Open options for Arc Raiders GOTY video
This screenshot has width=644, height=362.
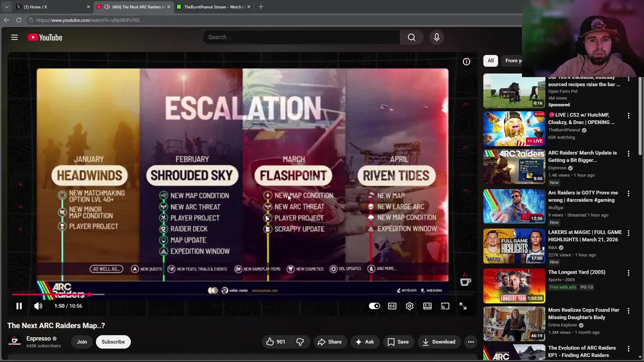[628, 193]
